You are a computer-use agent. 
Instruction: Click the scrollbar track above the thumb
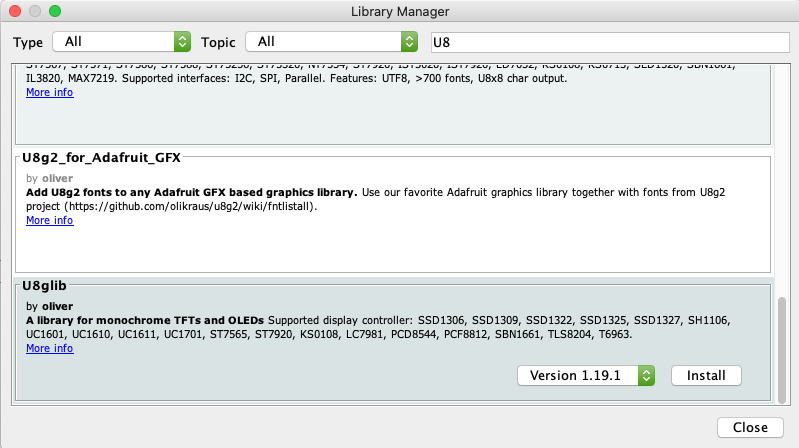tap(782, 180)
